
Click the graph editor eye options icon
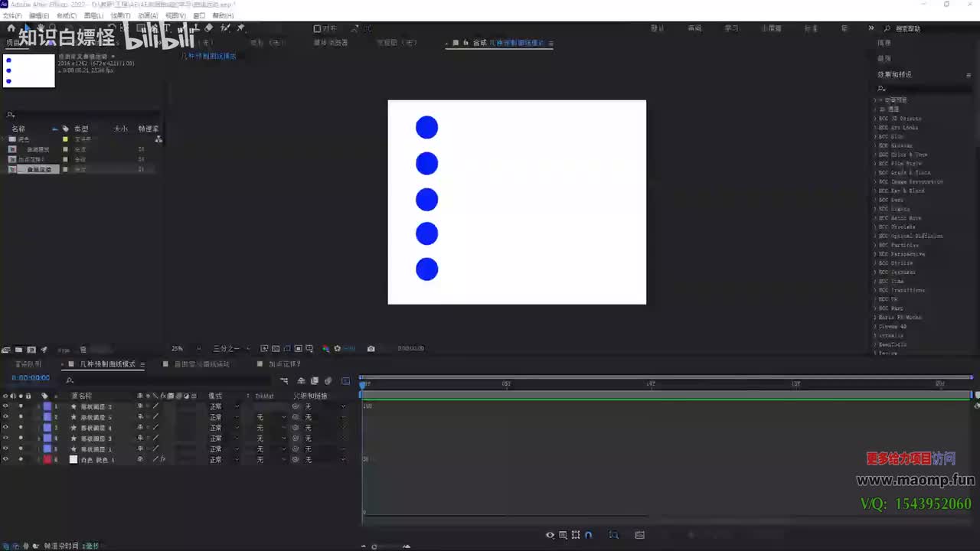(x=550, y=535)
